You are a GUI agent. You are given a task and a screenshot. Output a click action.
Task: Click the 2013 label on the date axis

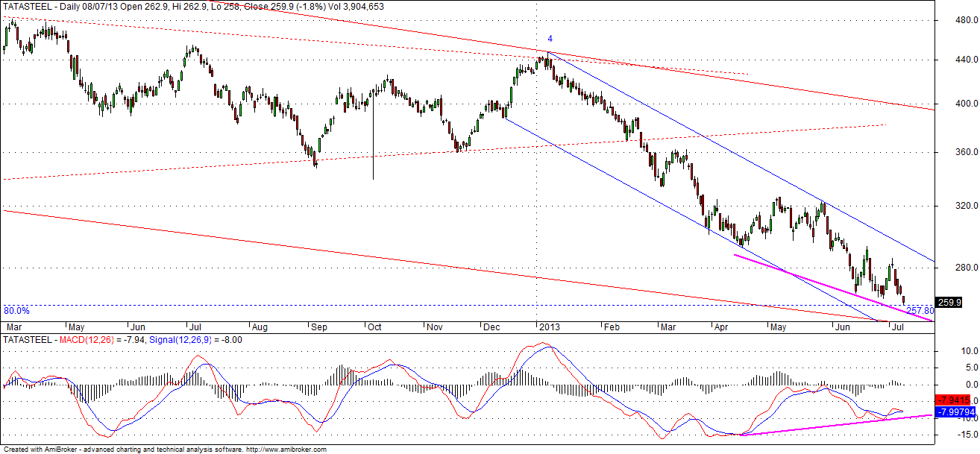coord(550,327)
